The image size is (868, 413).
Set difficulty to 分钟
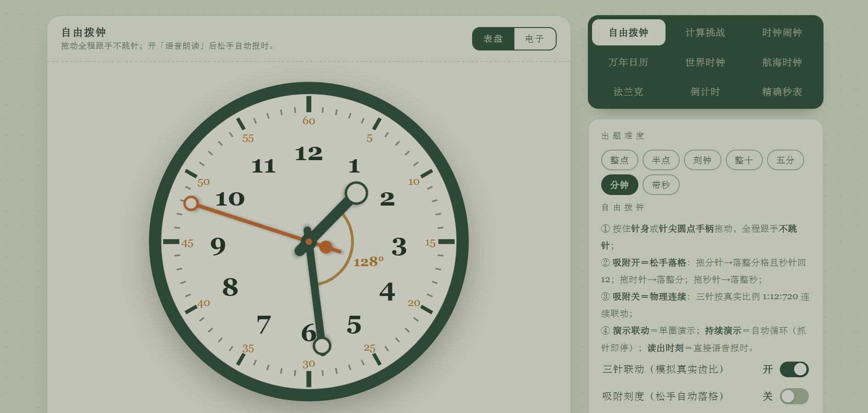pyautogui.click(x=620, y=185)
